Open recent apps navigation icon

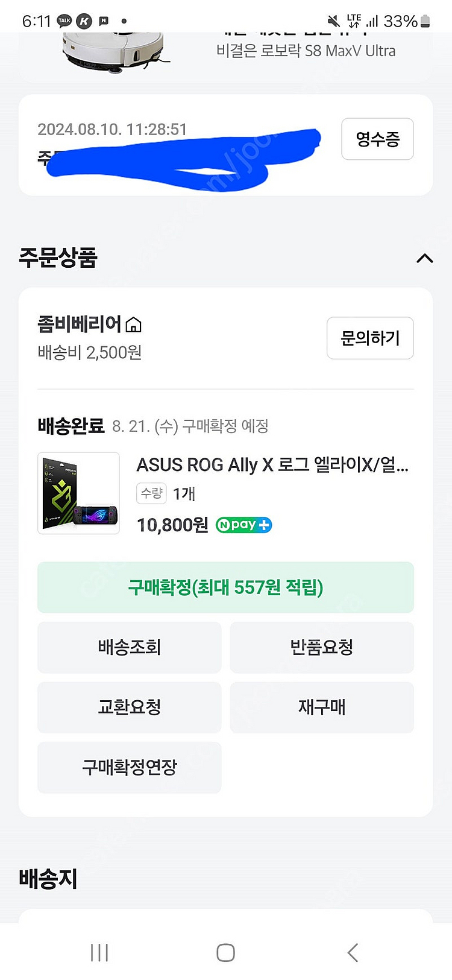tap(99, 952)
